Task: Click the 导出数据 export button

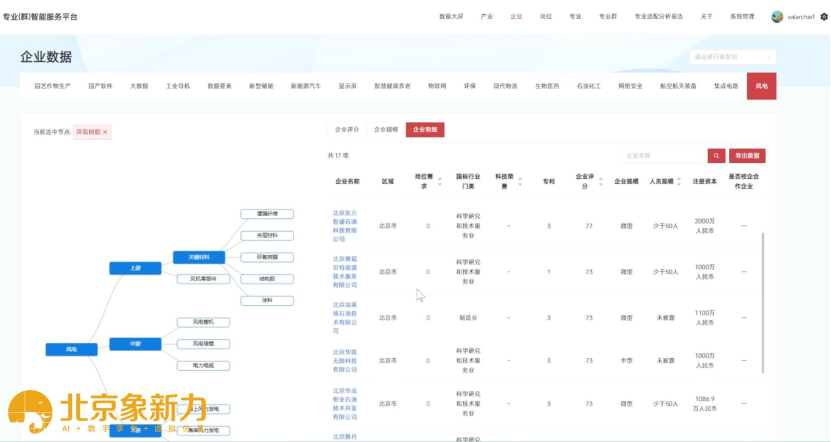Action: click(748, 156)
